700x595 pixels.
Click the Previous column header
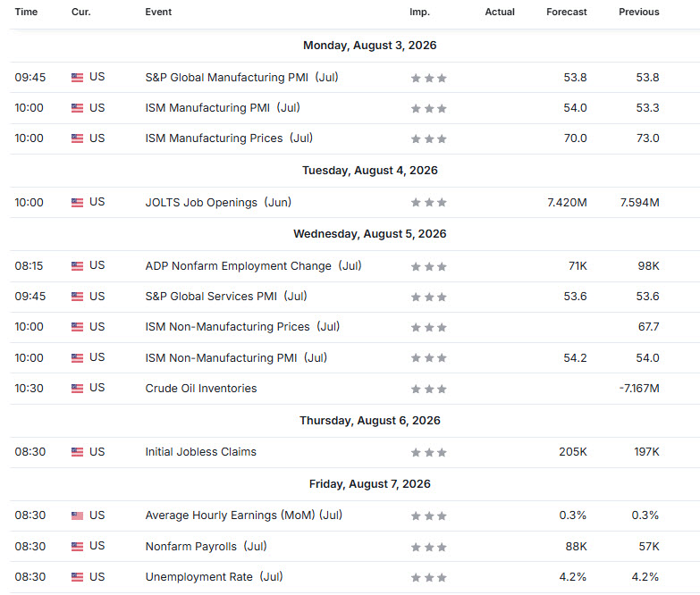pos(639,12)
